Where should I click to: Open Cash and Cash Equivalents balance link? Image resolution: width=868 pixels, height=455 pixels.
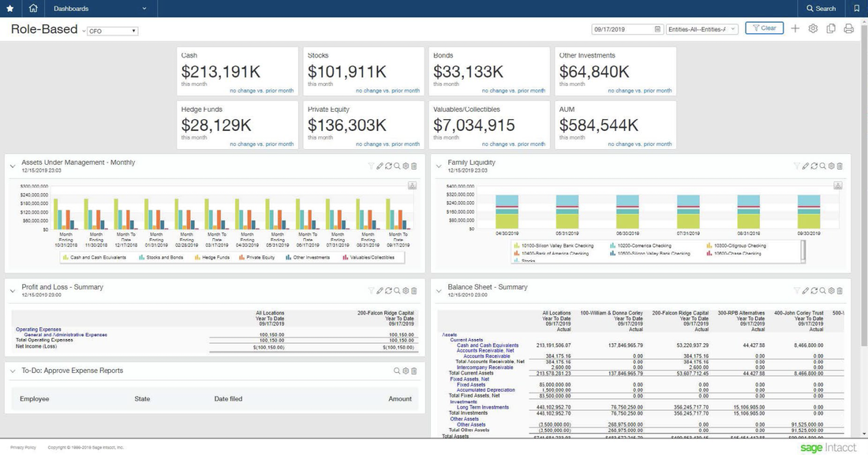click(488, 345)
